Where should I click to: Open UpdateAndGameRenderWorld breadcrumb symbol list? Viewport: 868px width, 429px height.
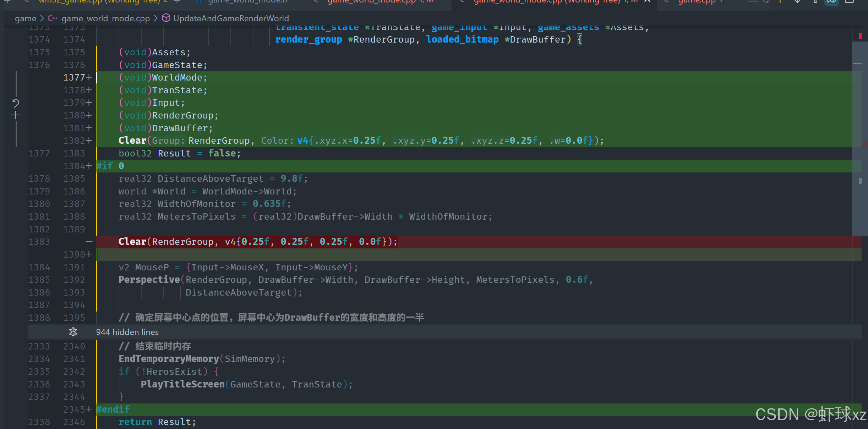[231, 18]
